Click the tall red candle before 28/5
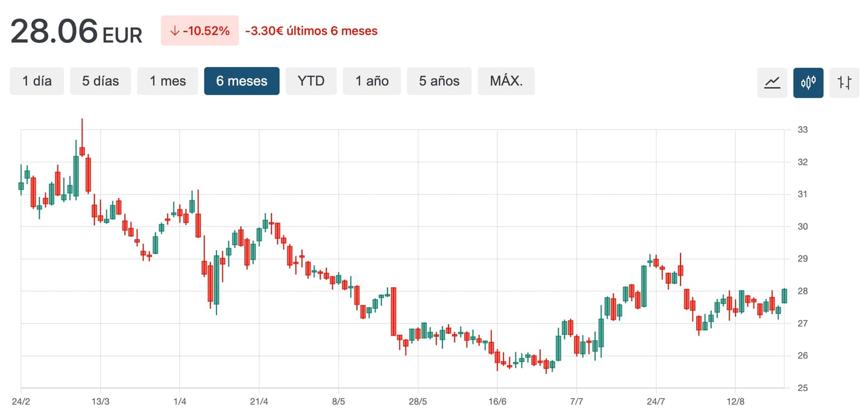The image size is (868, 417). (x=393, y=311)
